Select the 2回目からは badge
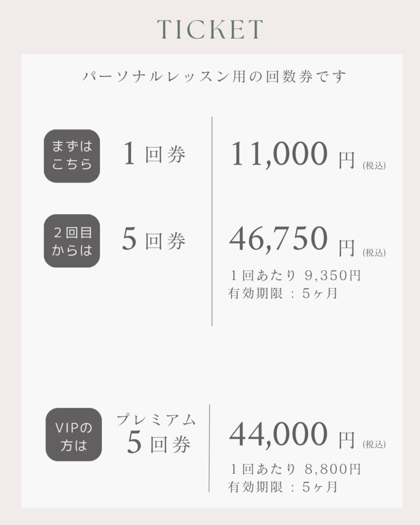 (72, 241)
